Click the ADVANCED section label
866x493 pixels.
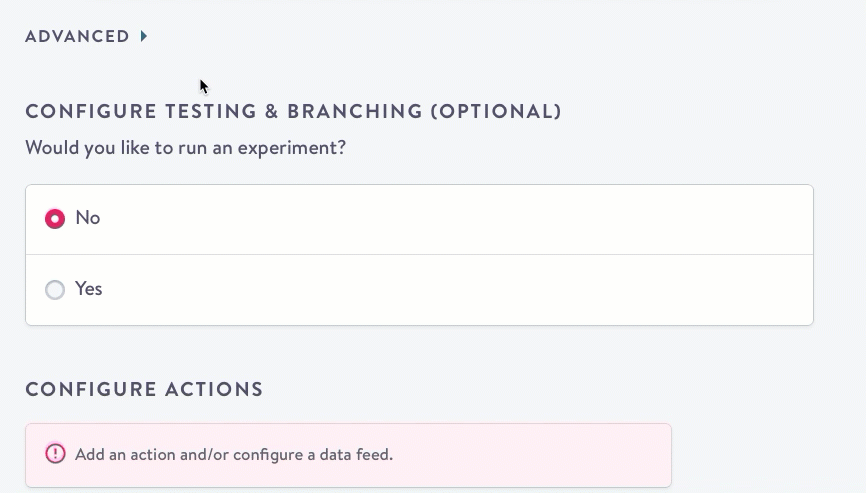click(77, 37)
